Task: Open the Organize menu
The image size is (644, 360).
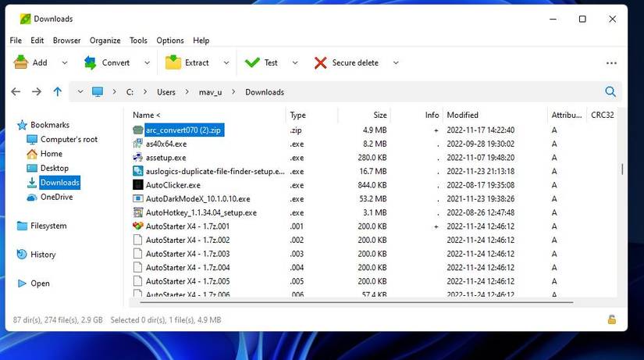Action: (x=105, y=41)
